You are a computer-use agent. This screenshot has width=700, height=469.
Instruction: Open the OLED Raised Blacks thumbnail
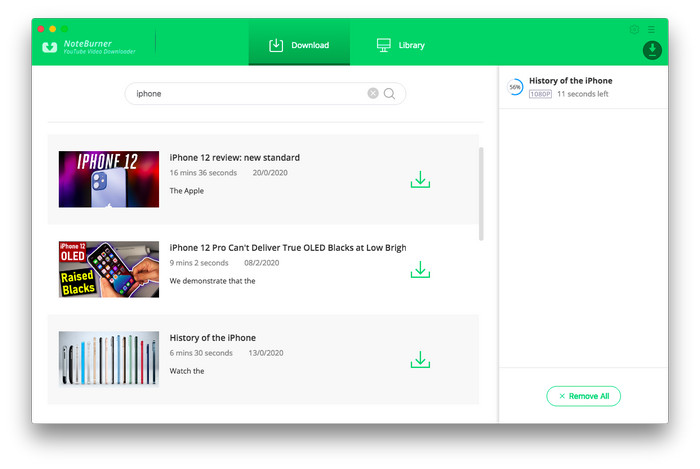click(x=108, y=269)
